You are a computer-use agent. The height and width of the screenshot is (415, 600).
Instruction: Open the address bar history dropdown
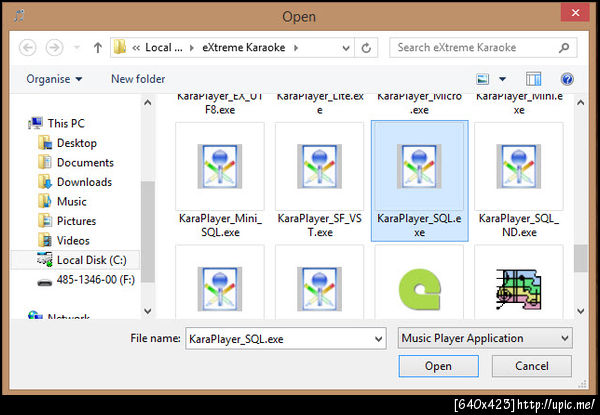point(346,48)
